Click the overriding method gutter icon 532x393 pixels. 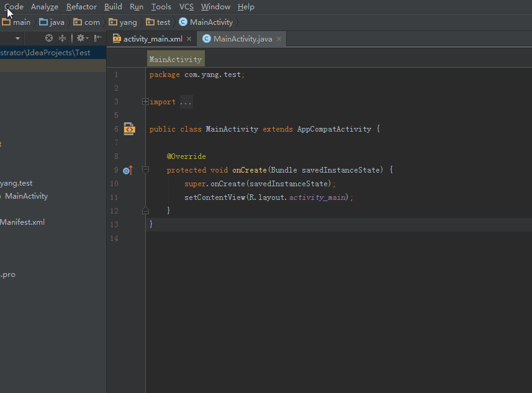[127, 169]
